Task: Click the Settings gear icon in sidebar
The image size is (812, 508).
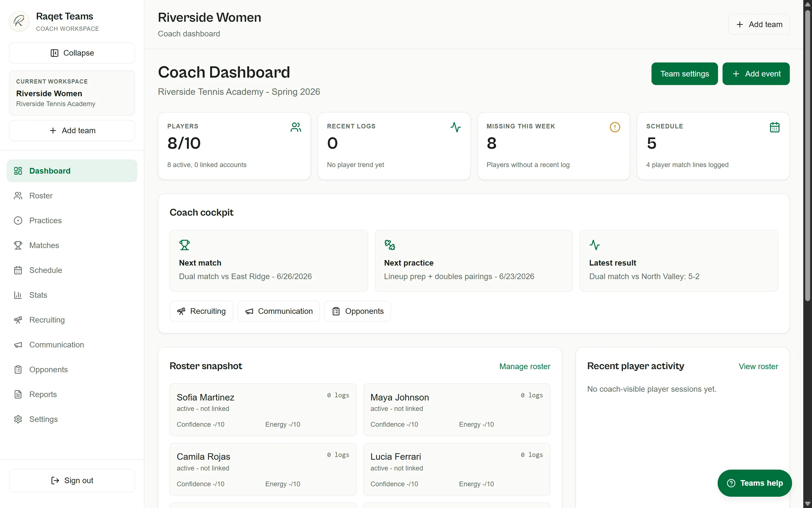Action: (18, 419)
